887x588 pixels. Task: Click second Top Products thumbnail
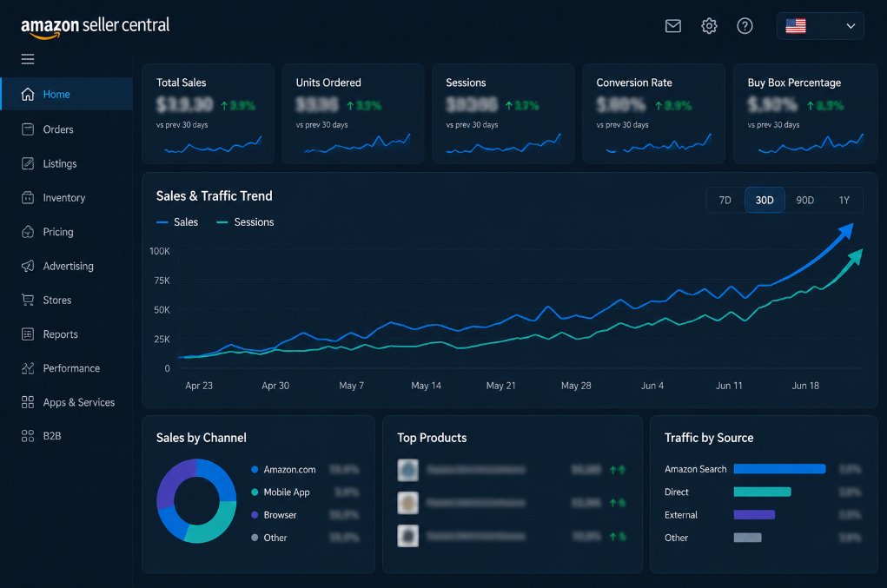point(407,503)
